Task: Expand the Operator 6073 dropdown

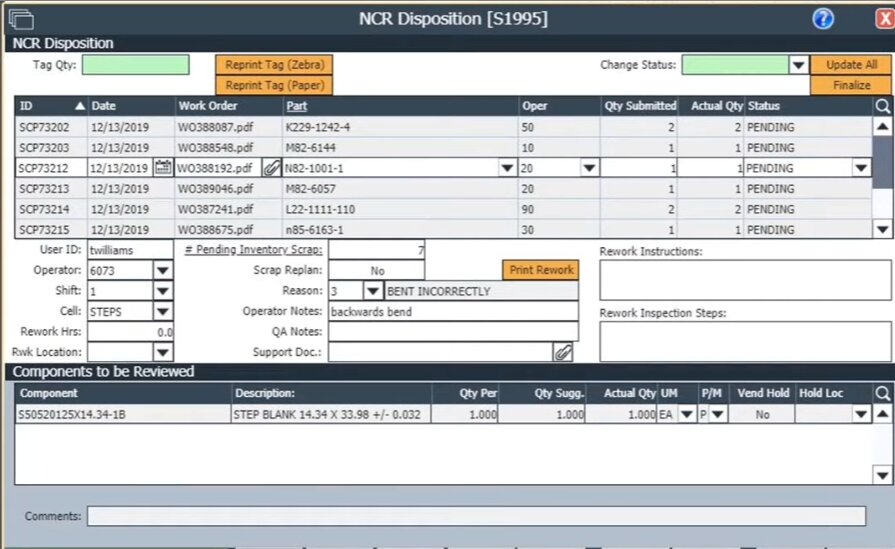Action: click(163, 271)
